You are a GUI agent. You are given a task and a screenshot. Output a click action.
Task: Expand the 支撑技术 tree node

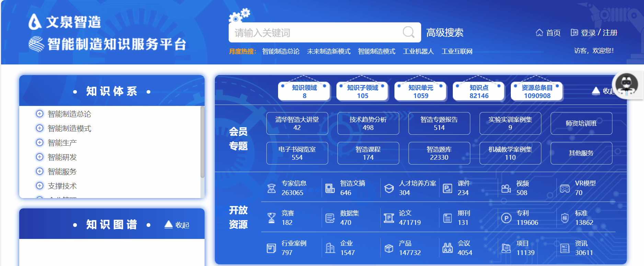(x=40, y=186)
